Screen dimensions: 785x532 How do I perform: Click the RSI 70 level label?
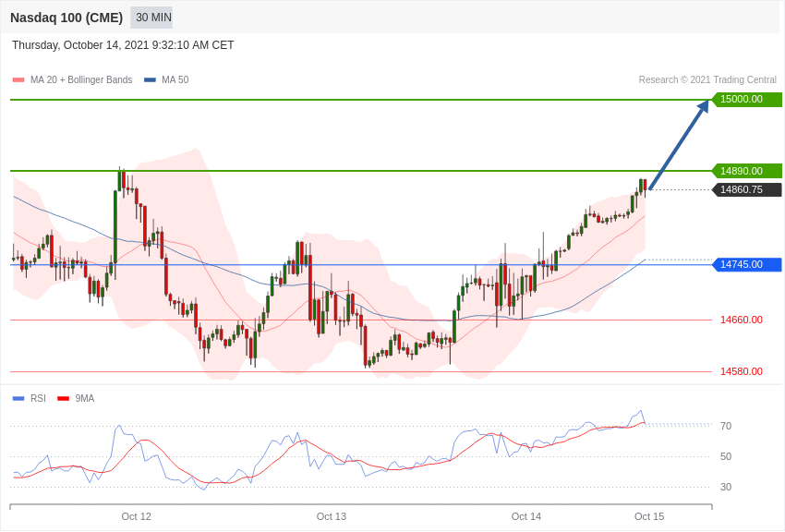726,426
